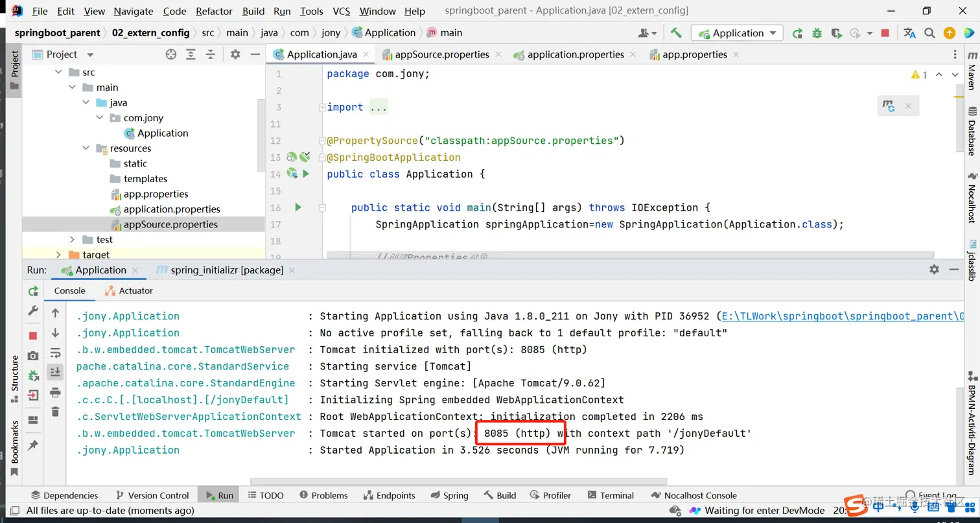Toggle the Bookmarks tool window stripe button
This screenshot has width=980, height=523.
tap(14, 448)
